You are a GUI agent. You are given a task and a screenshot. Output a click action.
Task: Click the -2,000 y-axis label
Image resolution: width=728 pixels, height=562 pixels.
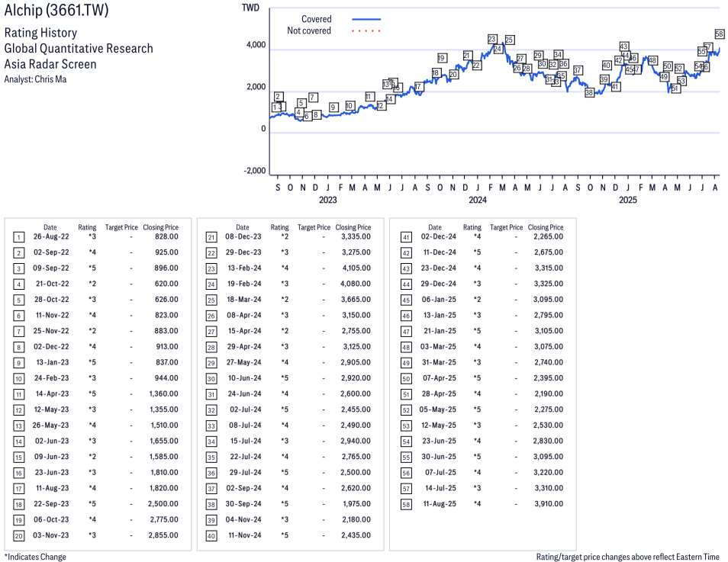click(255, 171)
